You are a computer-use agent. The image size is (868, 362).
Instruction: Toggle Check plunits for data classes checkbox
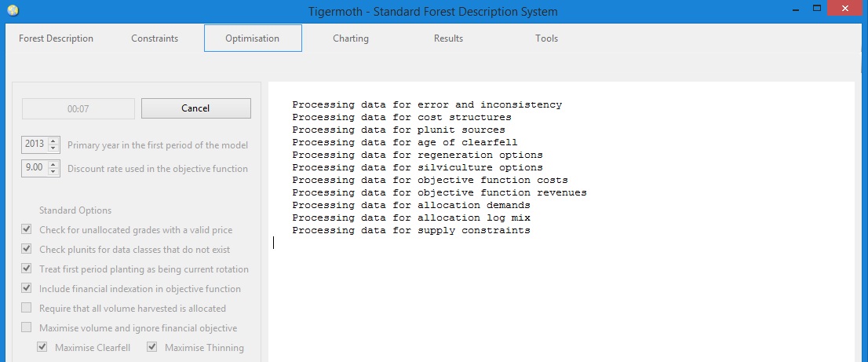tap(27, 249)
